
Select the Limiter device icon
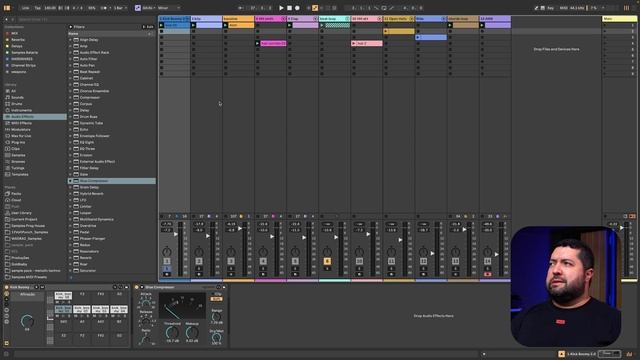(76, 207)
